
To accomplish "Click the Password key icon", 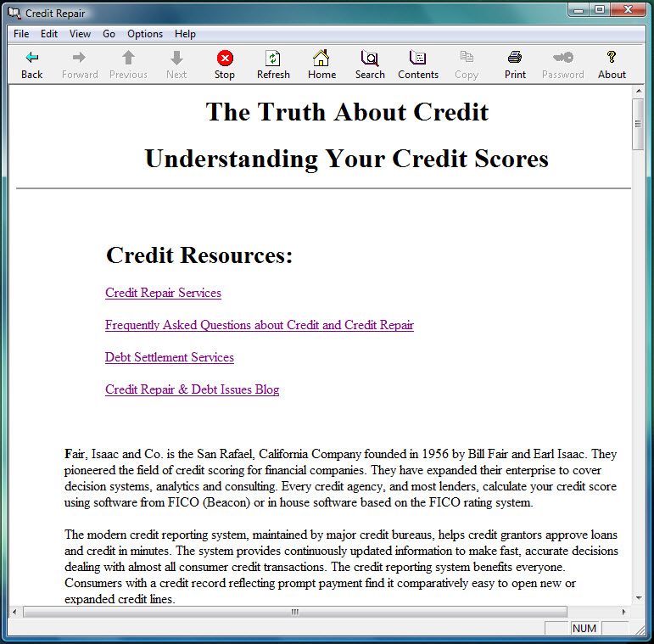I will pyautogui.click(x=563, y=57).
